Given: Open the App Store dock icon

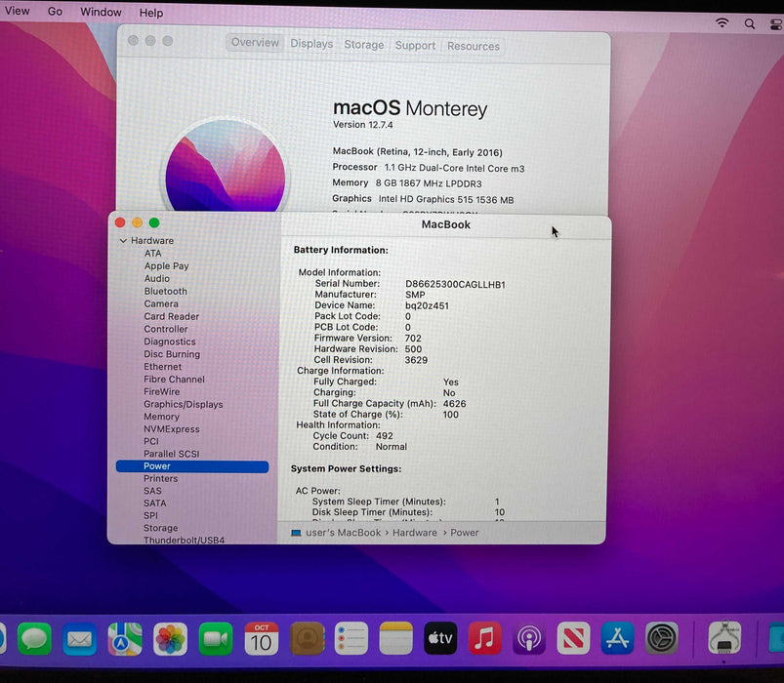Looking at the screenshot, I should (617, 639).
